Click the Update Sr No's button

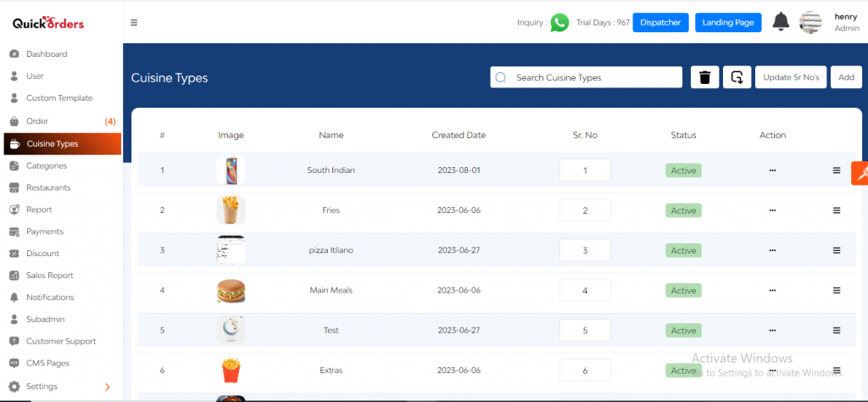[790, 77]
